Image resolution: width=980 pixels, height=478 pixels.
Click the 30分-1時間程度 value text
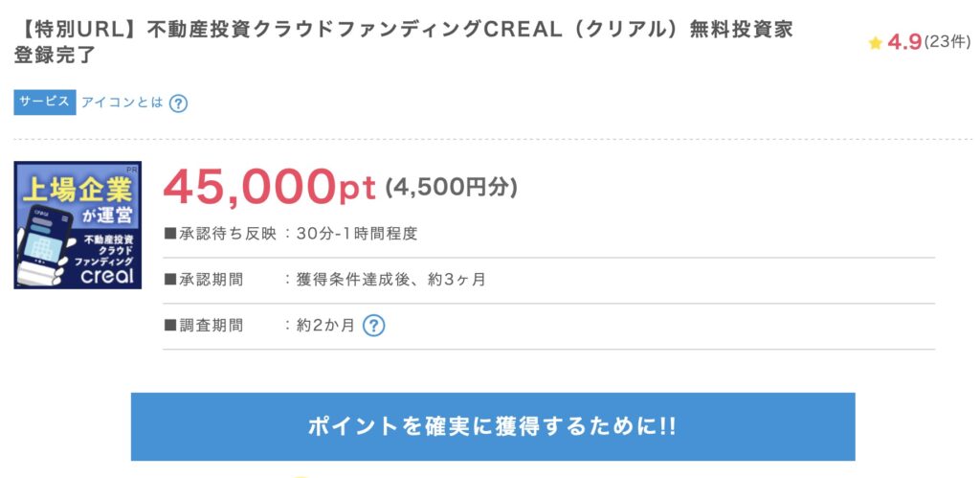click(357, 233)
